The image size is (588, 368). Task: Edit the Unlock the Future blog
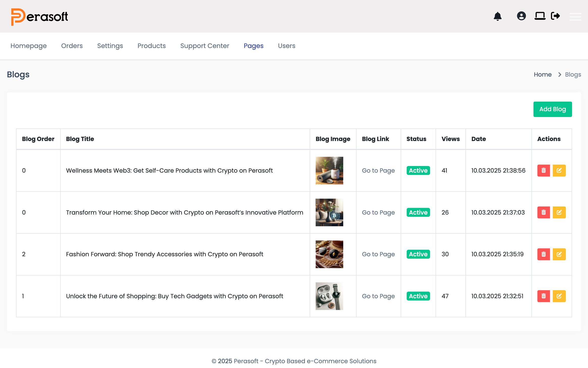coord(559,296)
